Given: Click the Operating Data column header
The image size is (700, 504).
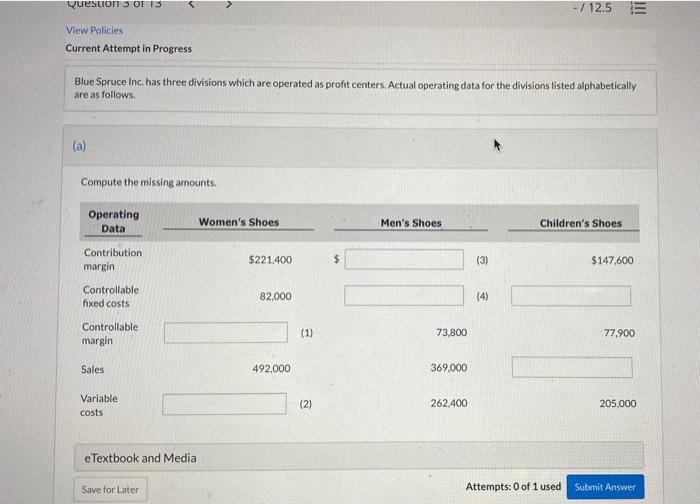Looking at the screenshot, I should (x=113, y=221).
